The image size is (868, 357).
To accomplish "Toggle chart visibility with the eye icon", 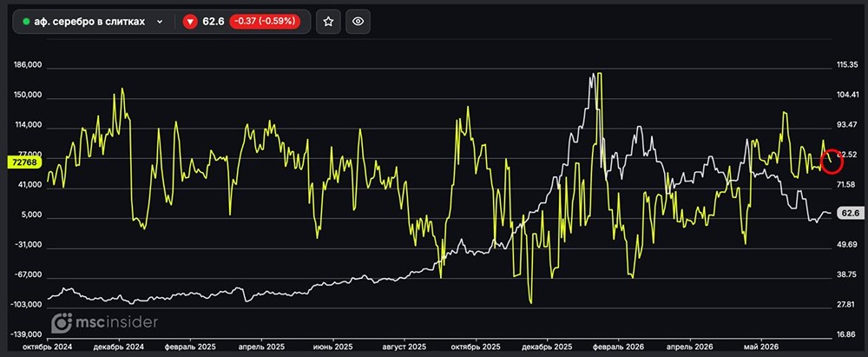I will point(358,22).
